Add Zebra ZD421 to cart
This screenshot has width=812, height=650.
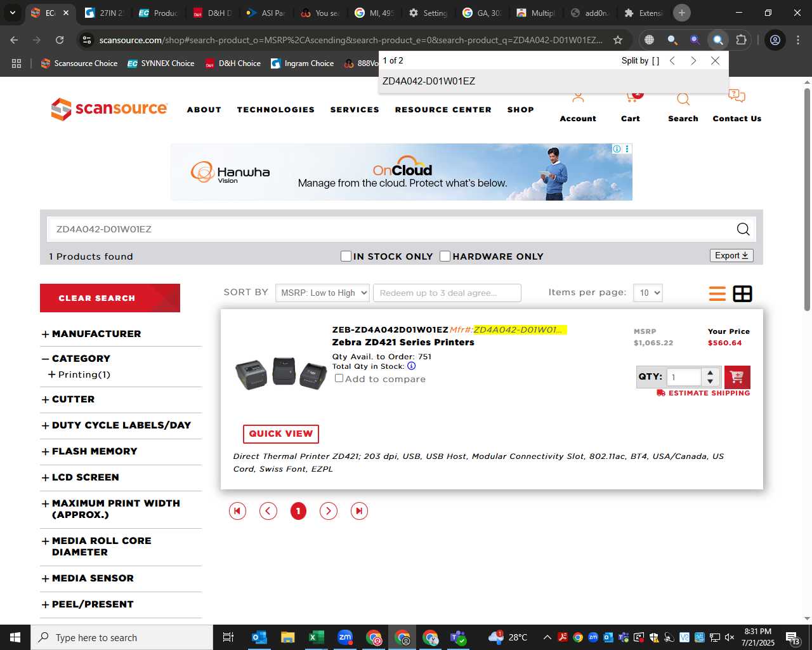(x=737, y=377)
